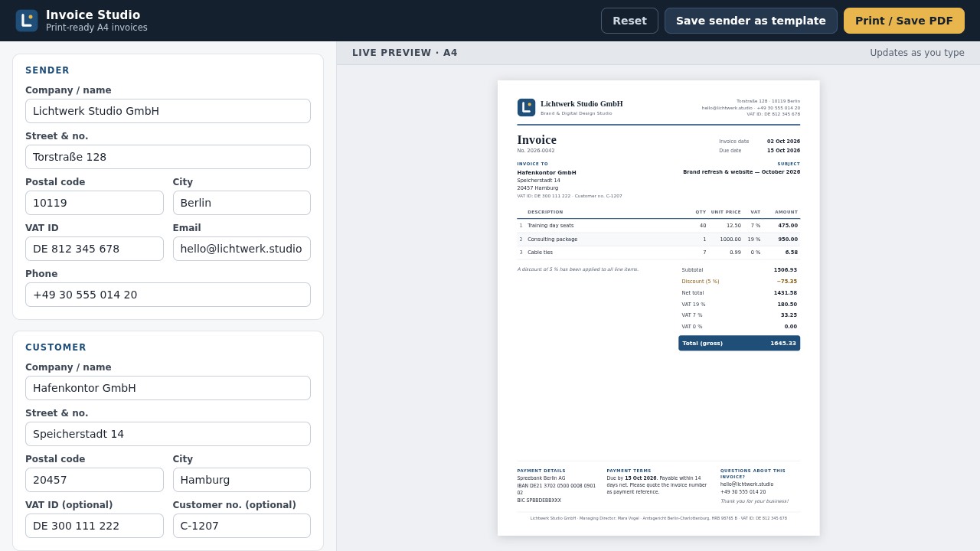Click the LIVE PREVIEW · A4 label
980x551 pixels.
pos(404,53)
